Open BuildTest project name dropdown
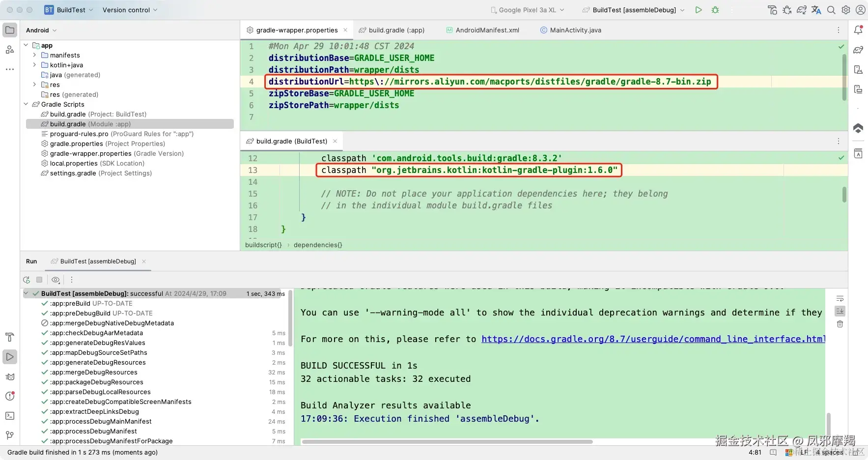This screenshot has width=868, height=460. [x=69, y=10]
